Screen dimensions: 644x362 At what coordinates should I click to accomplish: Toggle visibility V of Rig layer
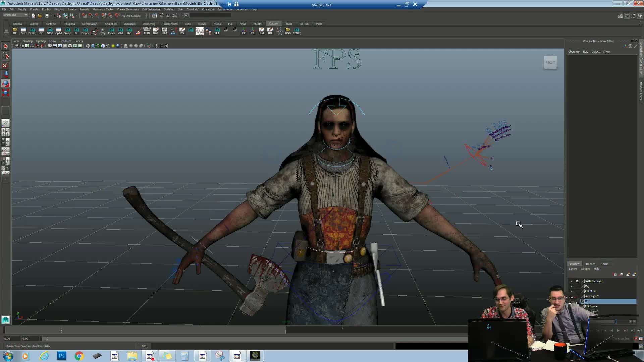[571, 286]
